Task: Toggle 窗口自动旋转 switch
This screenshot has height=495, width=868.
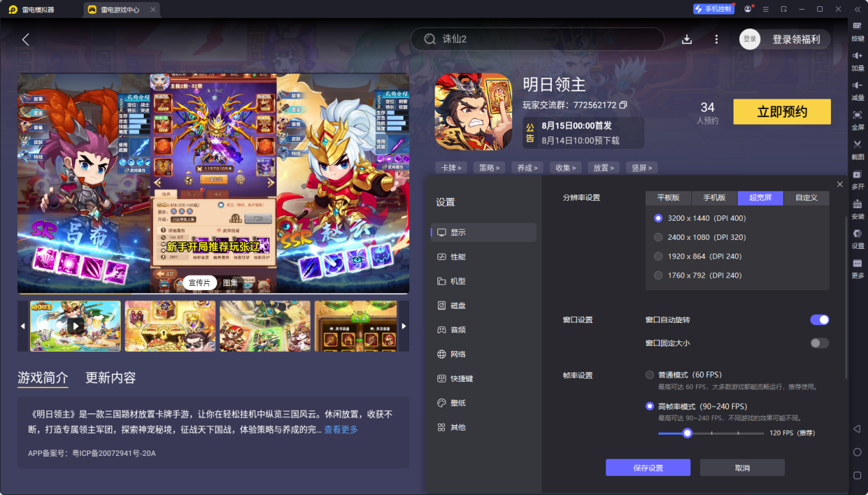Action: [819, 319]
